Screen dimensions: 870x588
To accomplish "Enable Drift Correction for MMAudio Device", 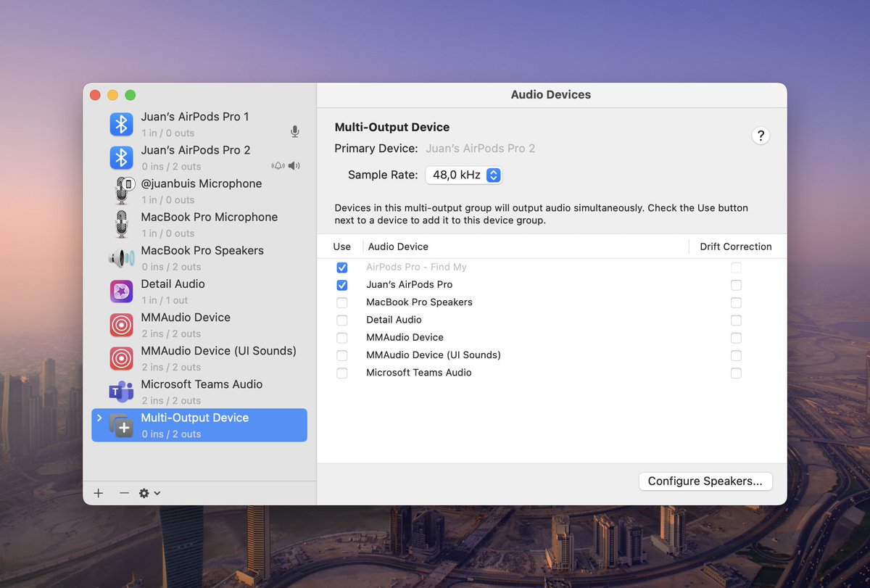I will tap(736, 338).
